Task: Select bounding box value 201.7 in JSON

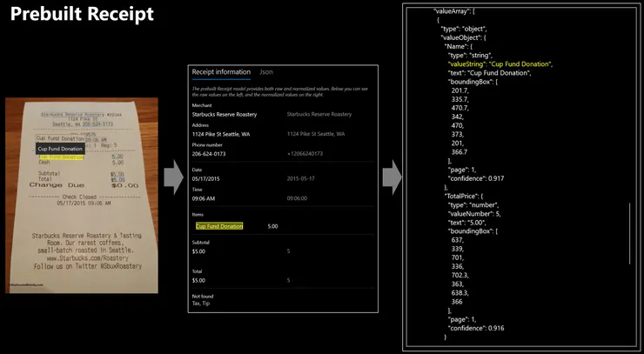Action: coord(460,90)
